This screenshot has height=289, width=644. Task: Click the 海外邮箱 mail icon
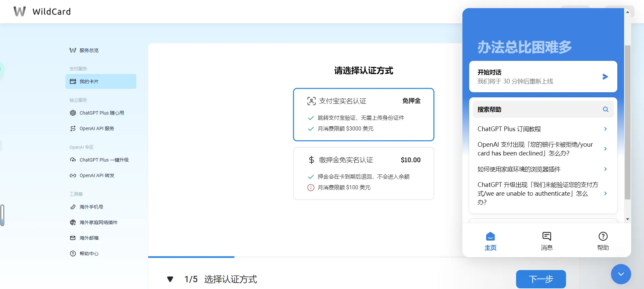pyautogui.click(x=73, y=238)
